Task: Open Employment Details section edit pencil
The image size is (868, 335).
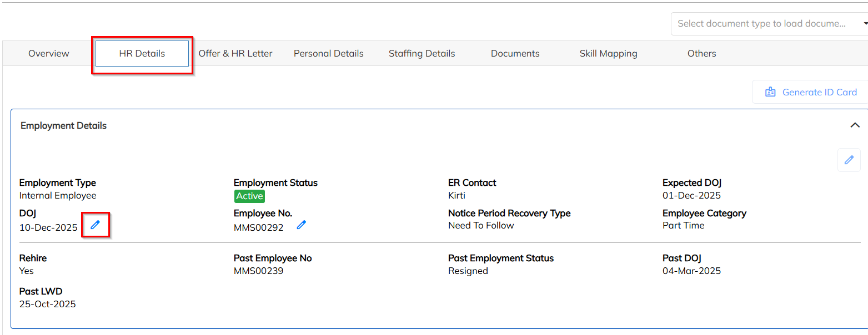Action: point(849,160)
